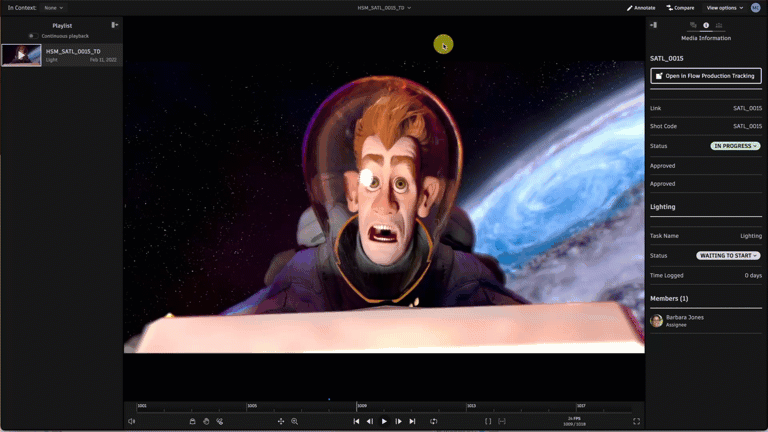Screen dimensions: 768x432
Task: Click the Lighting section heading
Action: click(x=662, y=207)
